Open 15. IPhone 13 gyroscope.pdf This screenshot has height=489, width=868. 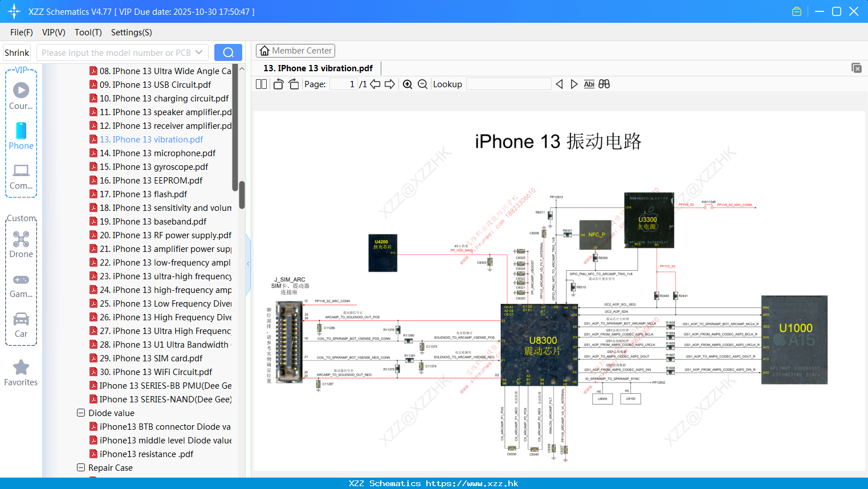[x=149, y=166]
